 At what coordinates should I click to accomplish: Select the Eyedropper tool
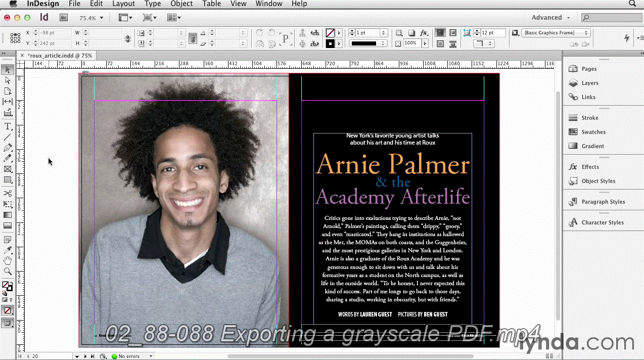tap(8, 250)
